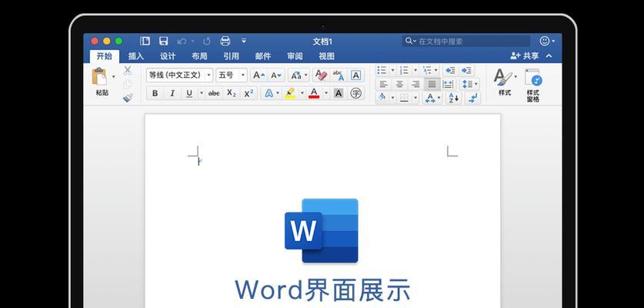Open the Styles Pane (样式窗格)
The width and height of the screenshot is (644, 308).
coord(532,85)
